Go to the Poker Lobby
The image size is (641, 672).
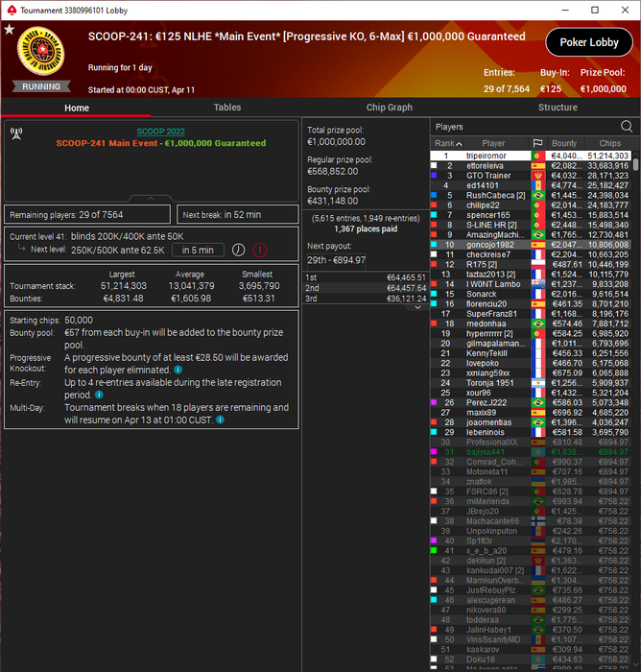(x=589, y=42)
